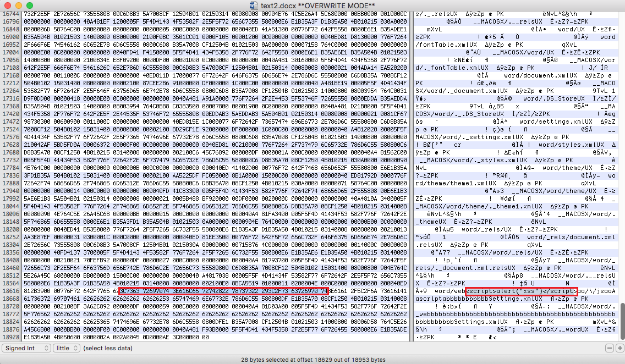Click the (select less data) label
The width and height of the screenshot is (625, 364).
tap(108, 348)
